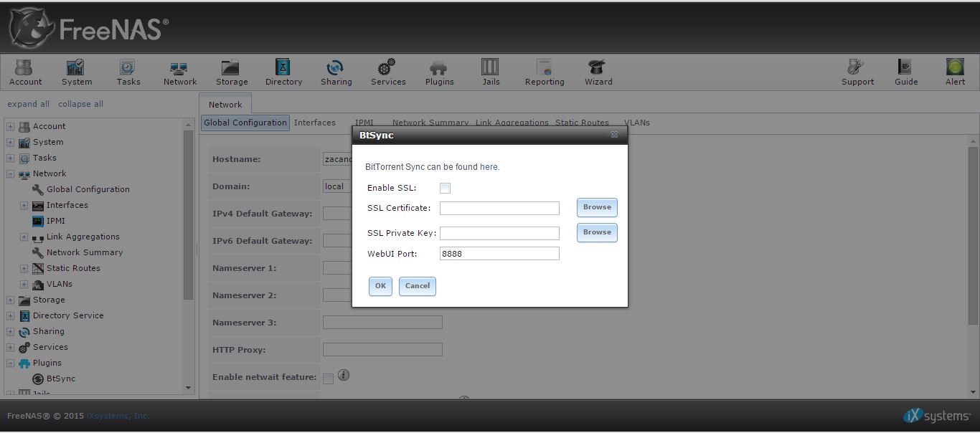This screenshot has width=980, height=433.
Task: Click the SSL Private Key input field
Action: click(499, 233)
